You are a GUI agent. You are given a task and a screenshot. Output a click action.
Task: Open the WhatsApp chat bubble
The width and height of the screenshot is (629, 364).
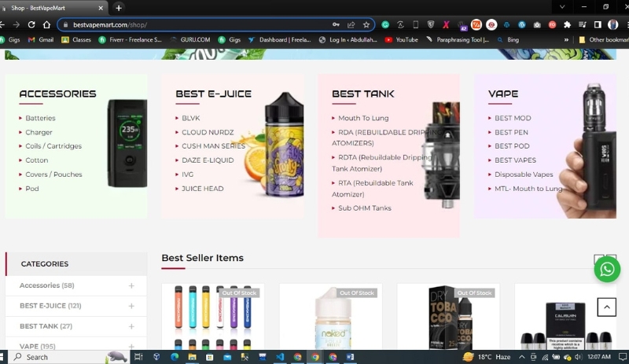tap(607, 269)
